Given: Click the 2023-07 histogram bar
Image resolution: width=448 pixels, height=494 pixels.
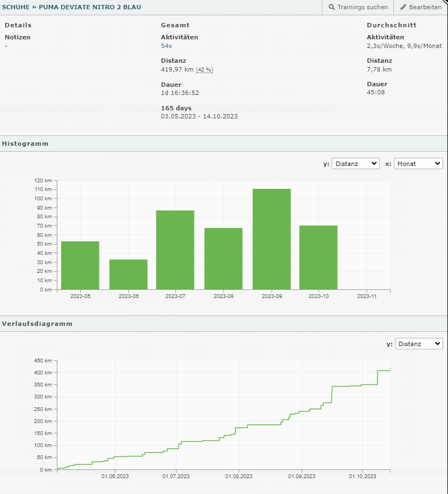Looking at the screenshot, I should coord(175,250).
